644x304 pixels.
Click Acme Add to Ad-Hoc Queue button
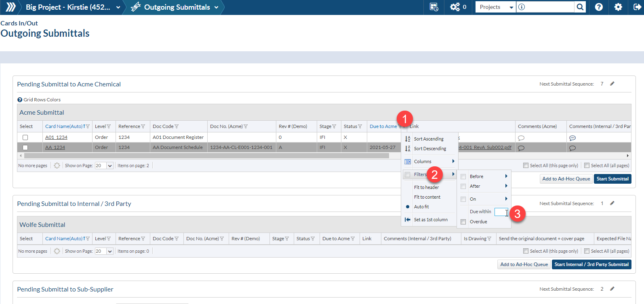(566, 179)
